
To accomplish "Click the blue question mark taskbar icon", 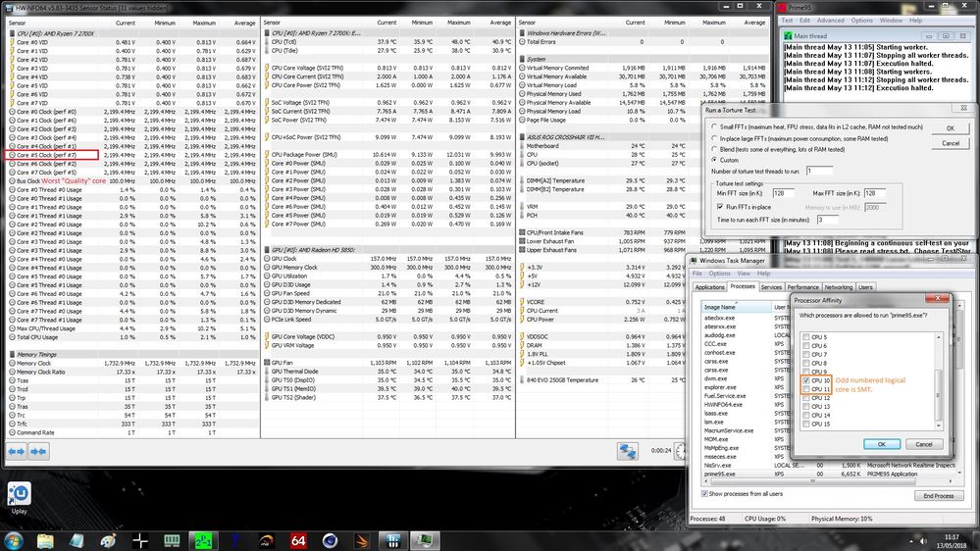I will tap(235, 541).
